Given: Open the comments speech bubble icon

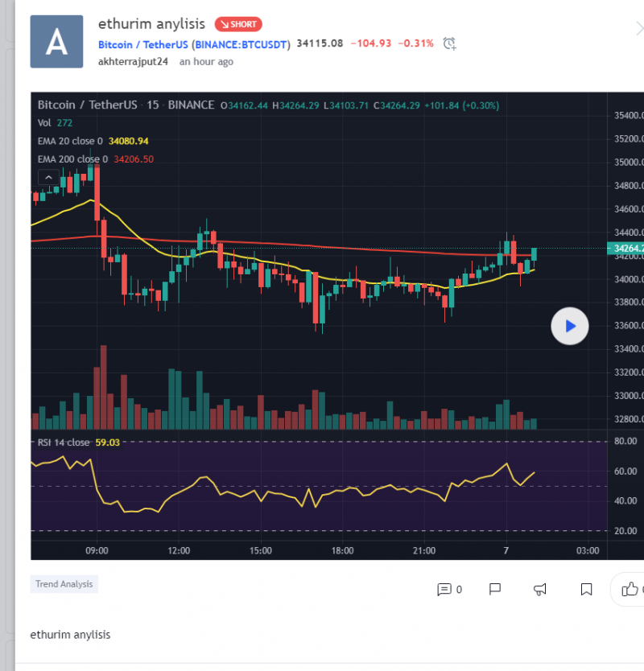Looking at the screenshot, I should pos(444,589).
